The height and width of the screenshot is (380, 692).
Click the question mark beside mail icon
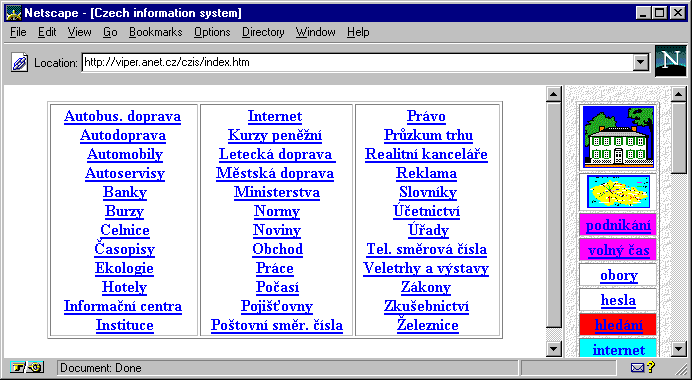pyautogui.click(x=650, y=367)
